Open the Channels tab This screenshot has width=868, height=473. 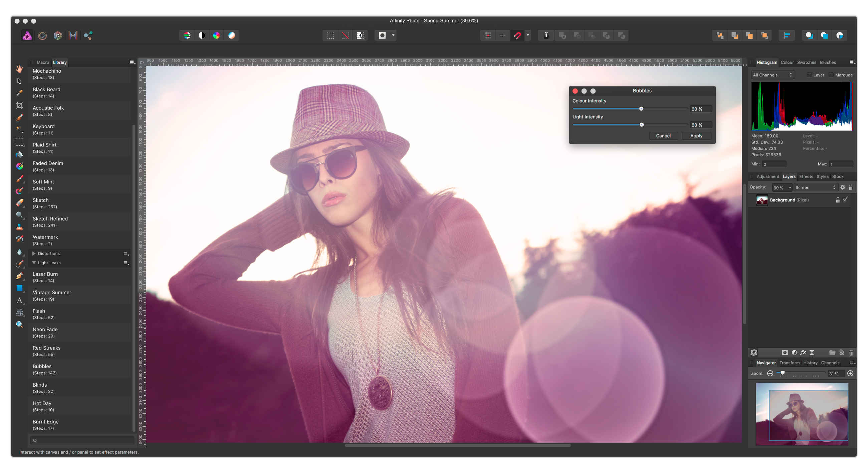pos(830,363)
